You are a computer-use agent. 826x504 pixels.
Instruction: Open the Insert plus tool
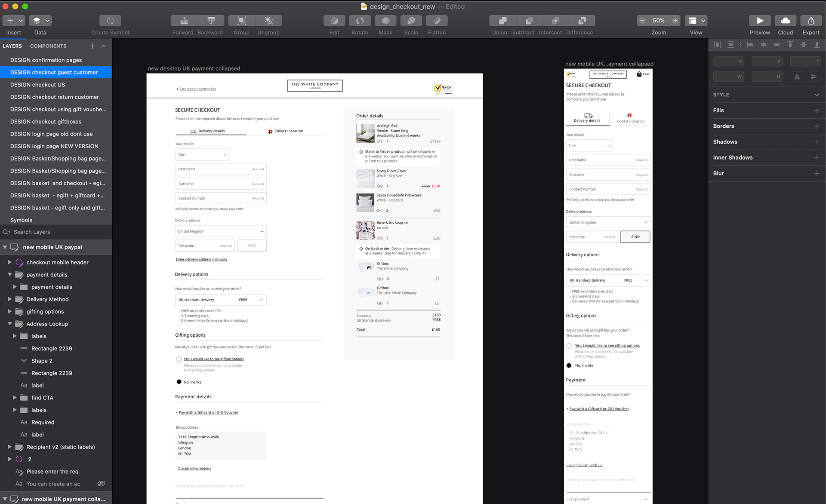10,21
